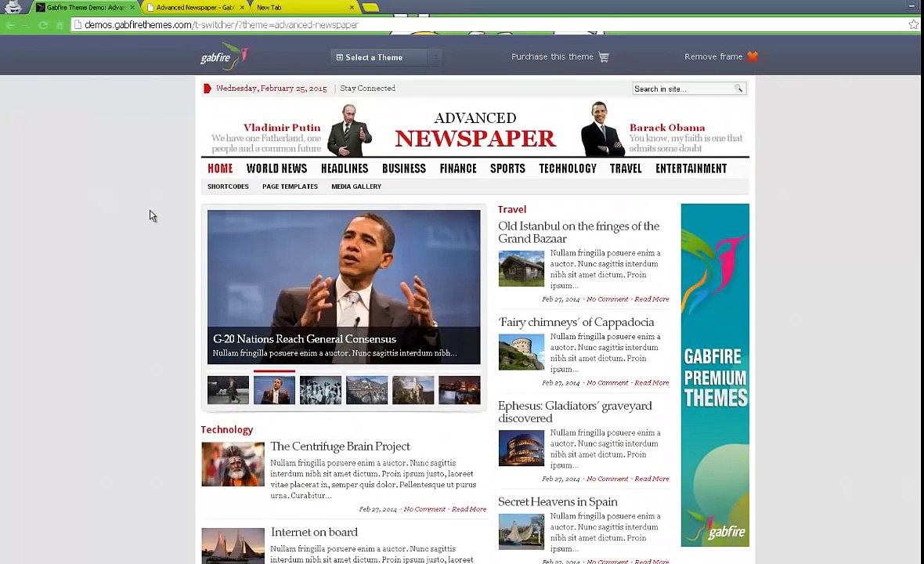Click the page icon in address bar
The width and height of the screenshot is (924, 564).
click(78, 25)
